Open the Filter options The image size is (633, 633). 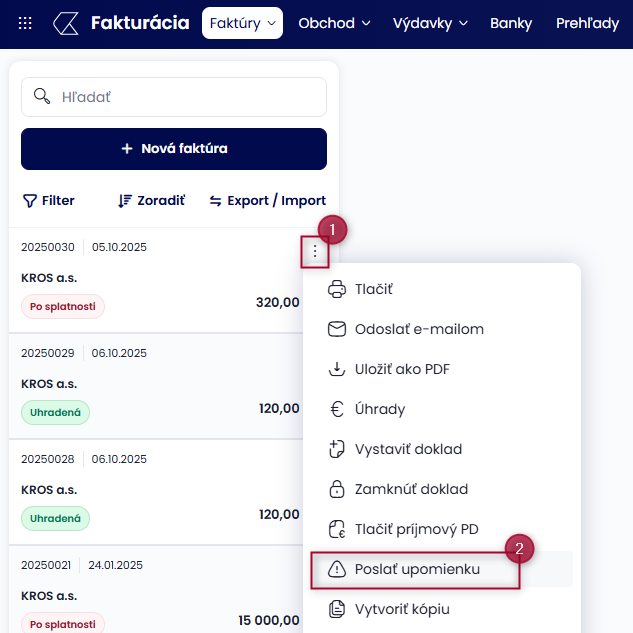tap(49, 200)
